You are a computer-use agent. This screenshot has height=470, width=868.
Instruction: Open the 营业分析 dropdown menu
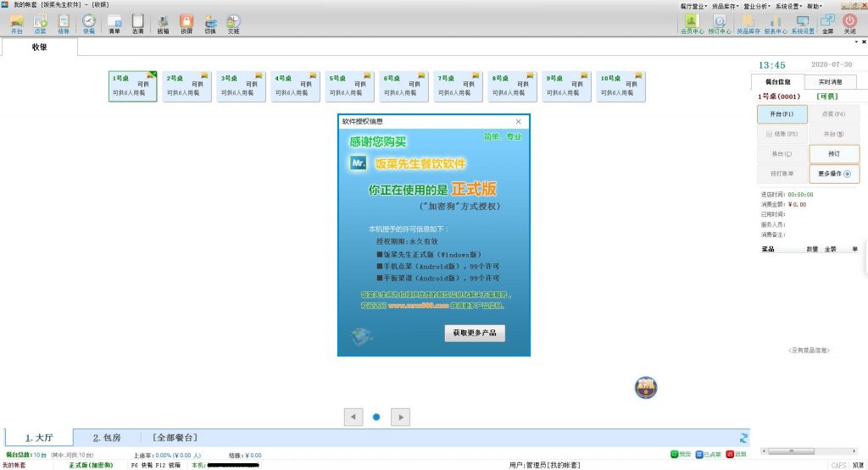757,6
